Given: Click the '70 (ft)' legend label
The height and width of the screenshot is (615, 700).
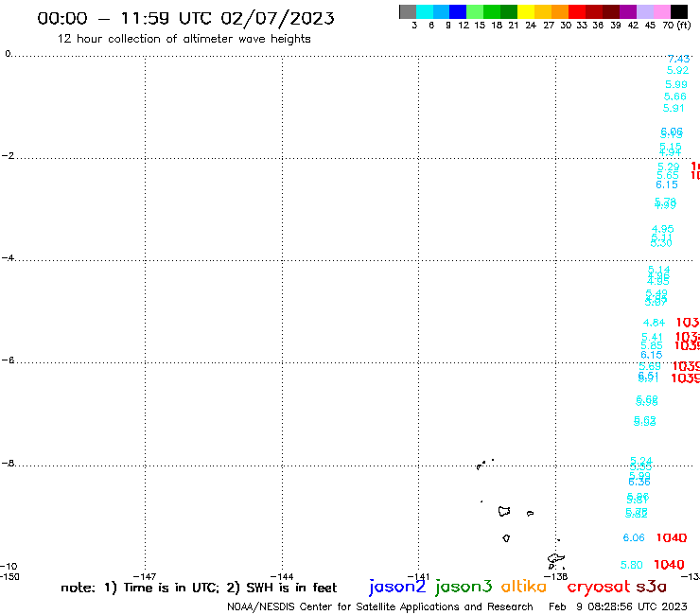Looking at the screenshot, I should (x=676, y=26).
